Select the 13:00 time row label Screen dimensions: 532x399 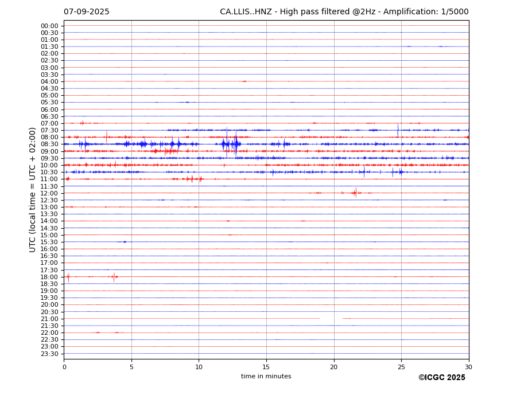(x=49, y=207)
